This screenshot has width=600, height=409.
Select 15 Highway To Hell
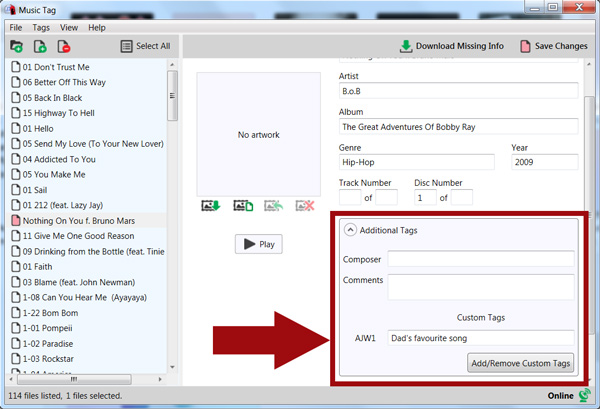point(59,113)
